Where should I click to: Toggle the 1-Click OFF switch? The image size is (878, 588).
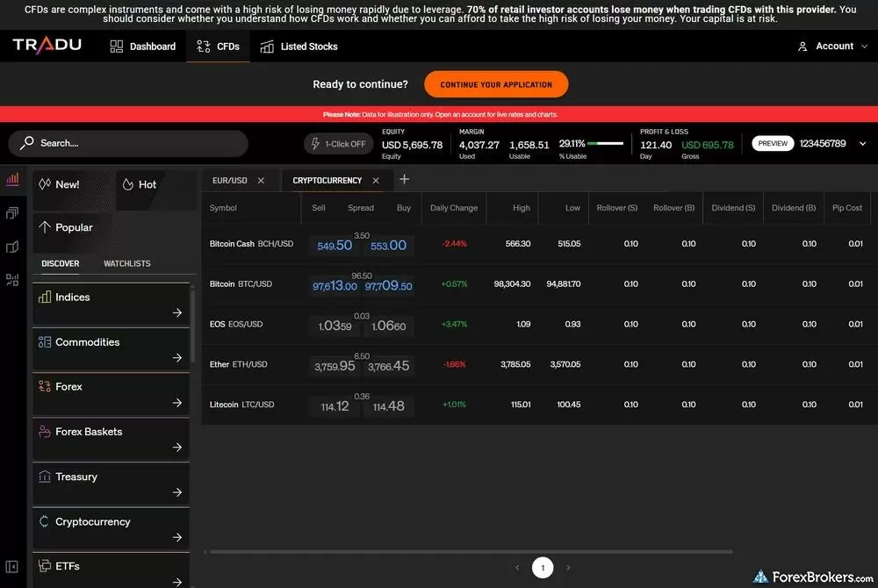[338, 144]
